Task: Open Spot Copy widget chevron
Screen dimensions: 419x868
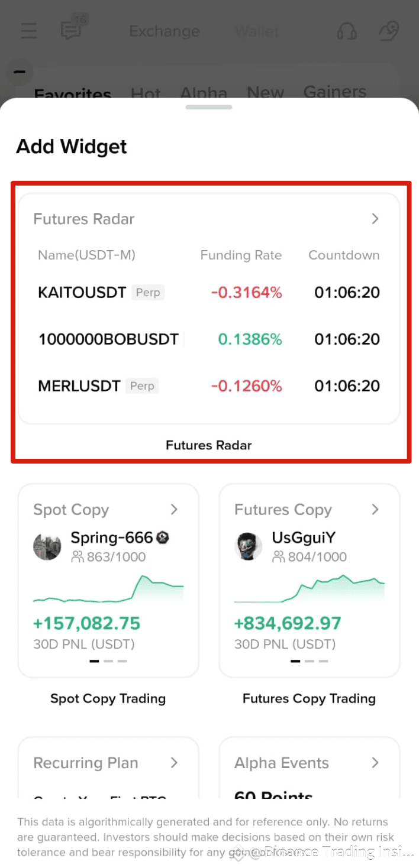Action: pos(174,509)
